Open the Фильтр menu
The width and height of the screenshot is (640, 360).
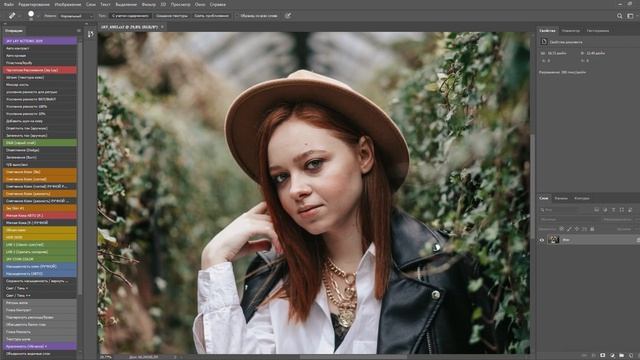pos(149,4)
